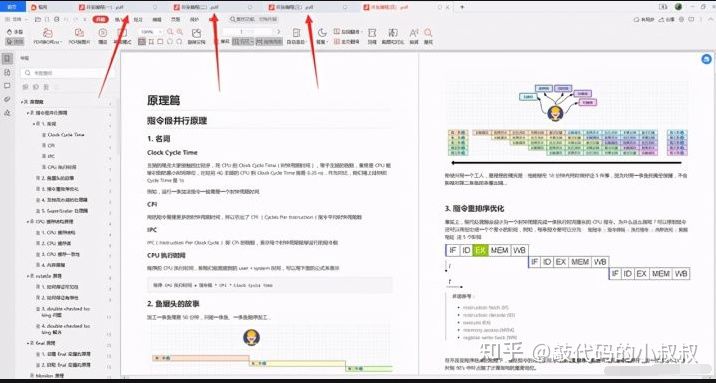Open the comments sidebar panel
Screen dimensions: 716x383
click(x=7, y=86)
